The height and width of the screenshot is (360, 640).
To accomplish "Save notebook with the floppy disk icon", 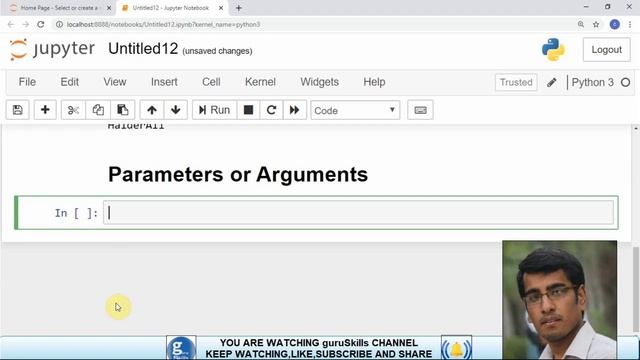I will coord(18,110).
